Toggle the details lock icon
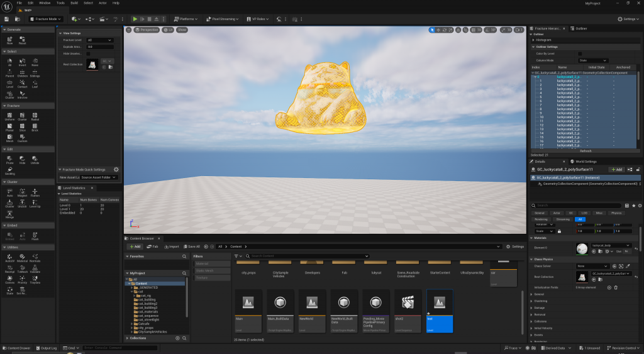The height and width of the screenshot is (354, 644). [638, 169]
